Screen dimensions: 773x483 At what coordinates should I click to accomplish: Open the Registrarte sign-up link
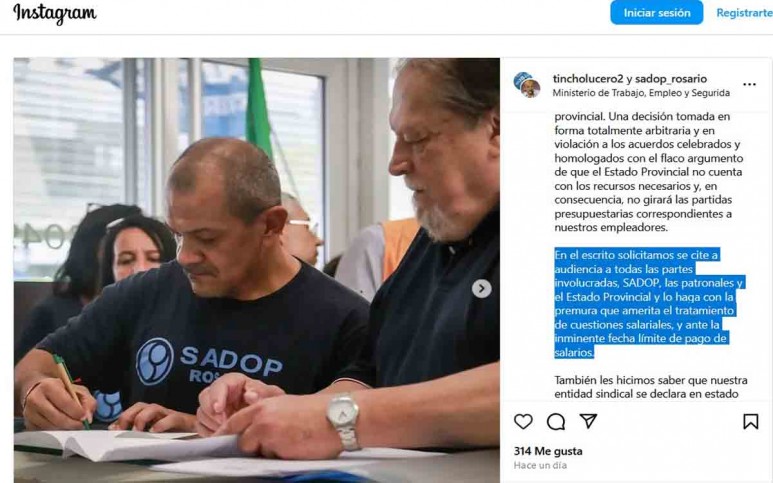pos(744,13)
